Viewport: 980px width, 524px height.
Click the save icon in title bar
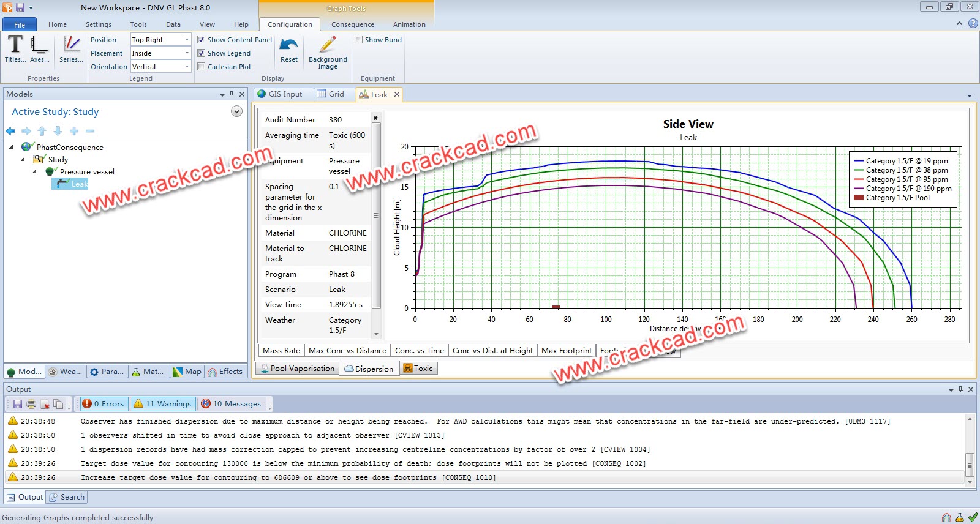(20, 7)
